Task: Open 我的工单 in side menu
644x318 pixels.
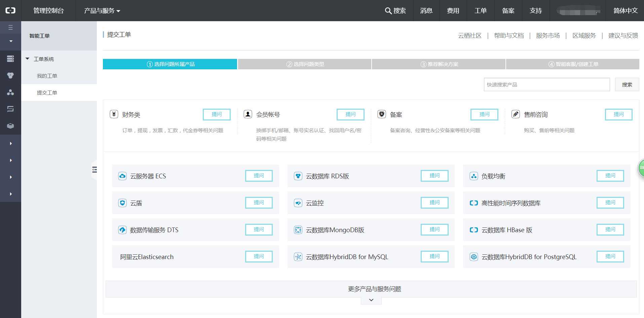Action: click(47, 76)
